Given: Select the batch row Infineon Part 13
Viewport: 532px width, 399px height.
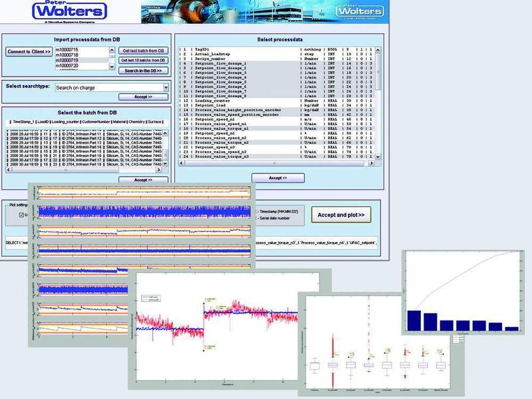Looking at the screenshot, I should click(84, 142).
